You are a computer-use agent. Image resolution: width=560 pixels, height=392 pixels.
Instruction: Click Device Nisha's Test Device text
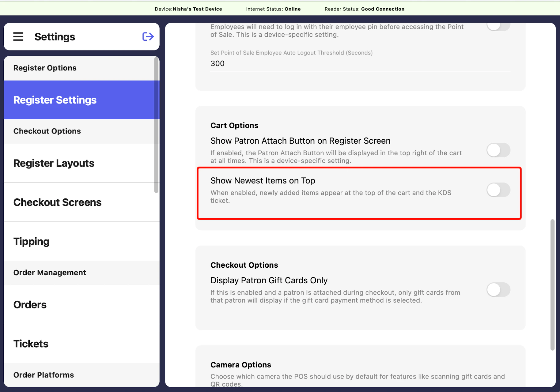click(188, 9)
